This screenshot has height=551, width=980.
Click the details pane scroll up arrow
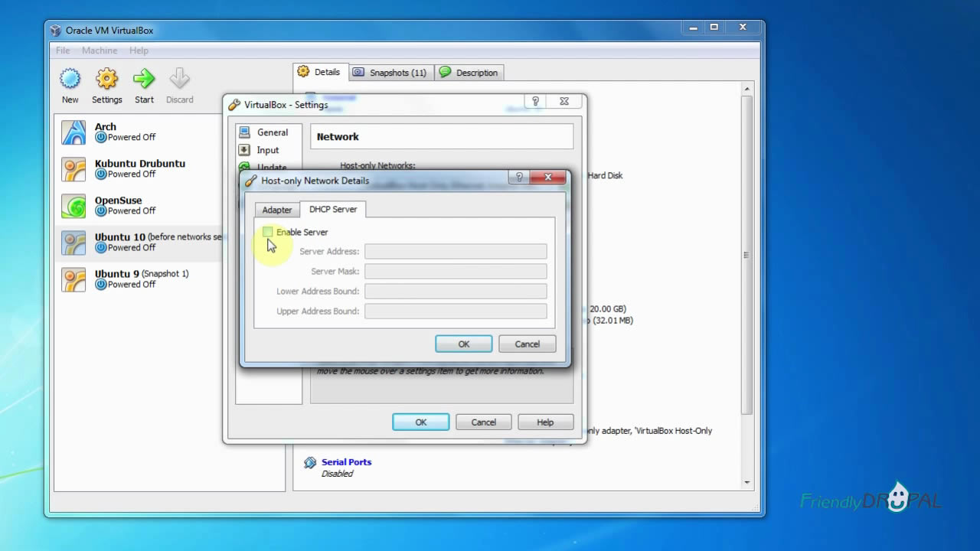[747, 90]
